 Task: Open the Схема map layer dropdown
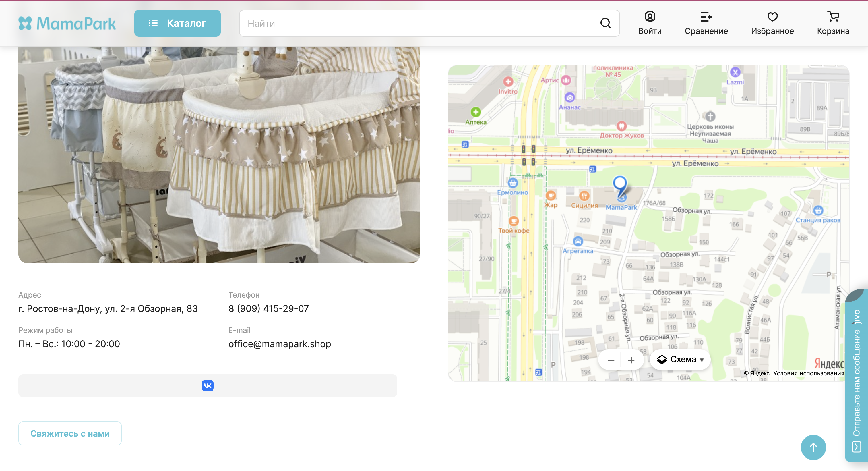tap(680, 359)
